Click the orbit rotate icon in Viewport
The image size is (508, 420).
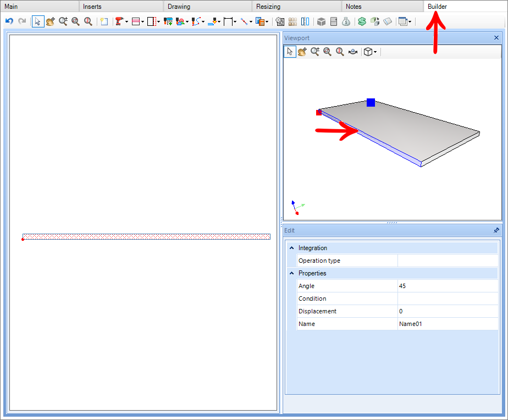[353, 52]
